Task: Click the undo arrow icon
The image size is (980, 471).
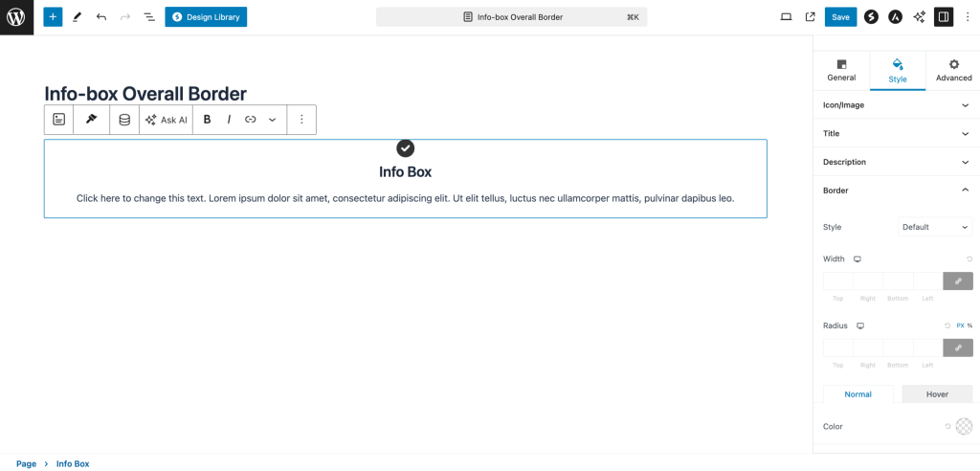Action: (x=100, y=17)
